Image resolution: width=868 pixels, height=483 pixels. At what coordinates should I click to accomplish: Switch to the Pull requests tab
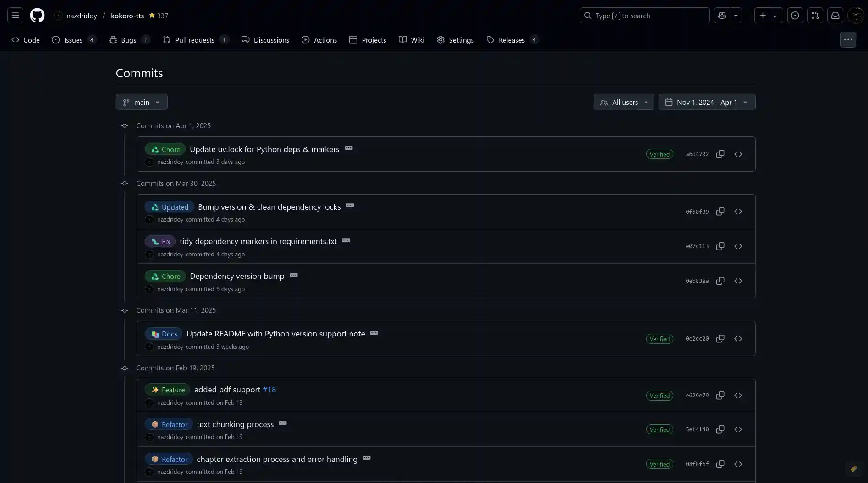(194, 40)
